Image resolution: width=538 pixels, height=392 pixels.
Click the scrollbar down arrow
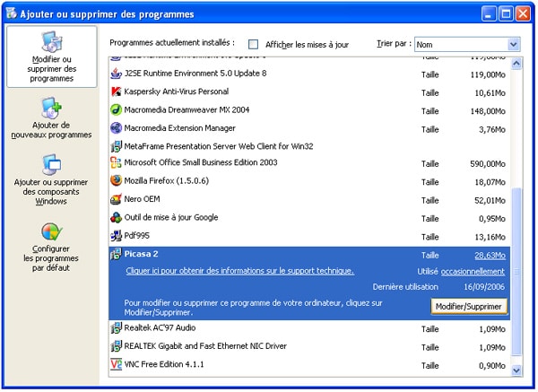pos(516,370)
